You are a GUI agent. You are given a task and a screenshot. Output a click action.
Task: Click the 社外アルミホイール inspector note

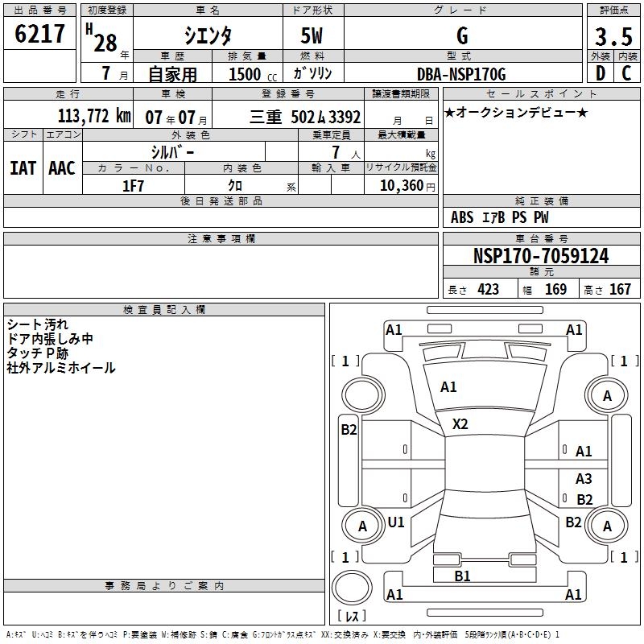(61, 368)
